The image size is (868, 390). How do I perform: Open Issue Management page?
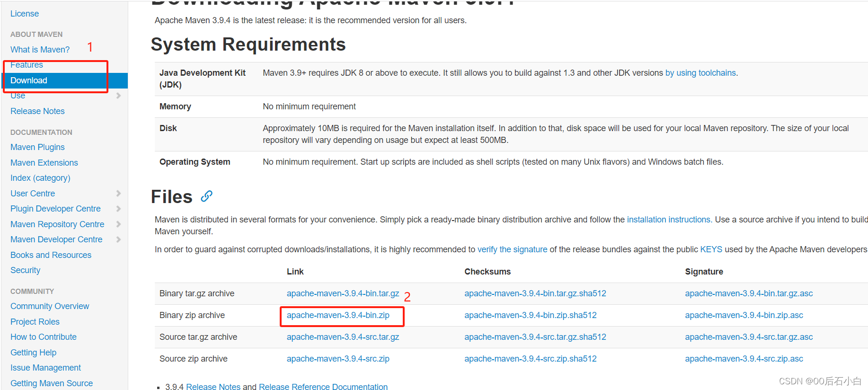point(45,368)
